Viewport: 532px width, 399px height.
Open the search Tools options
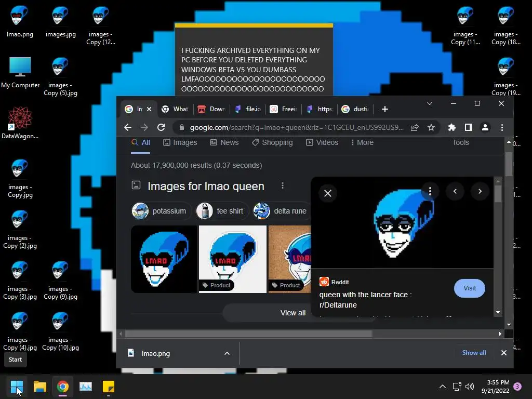(x=460, y=143)
